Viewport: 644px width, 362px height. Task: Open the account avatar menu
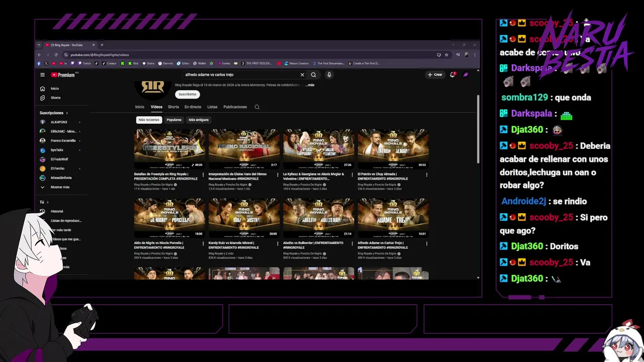[x=466, y=75]
